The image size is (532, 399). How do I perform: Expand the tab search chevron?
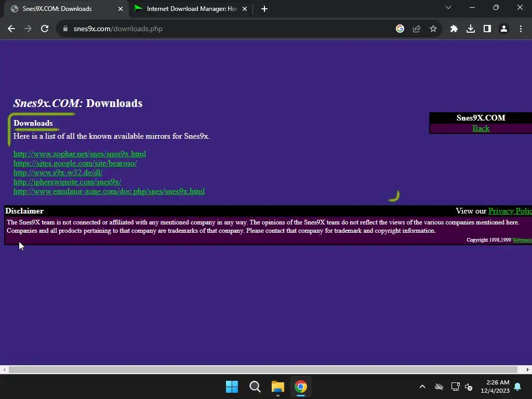point(448,7)
